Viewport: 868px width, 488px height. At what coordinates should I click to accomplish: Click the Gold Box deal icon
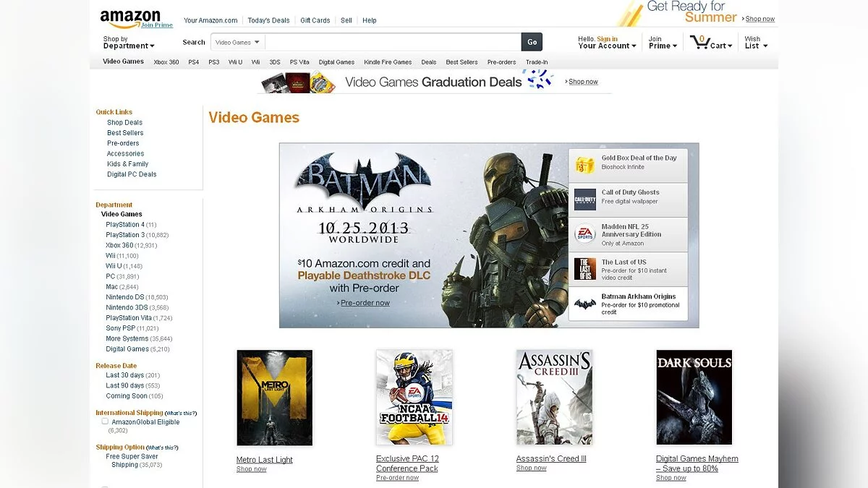[x=584, y=166]
